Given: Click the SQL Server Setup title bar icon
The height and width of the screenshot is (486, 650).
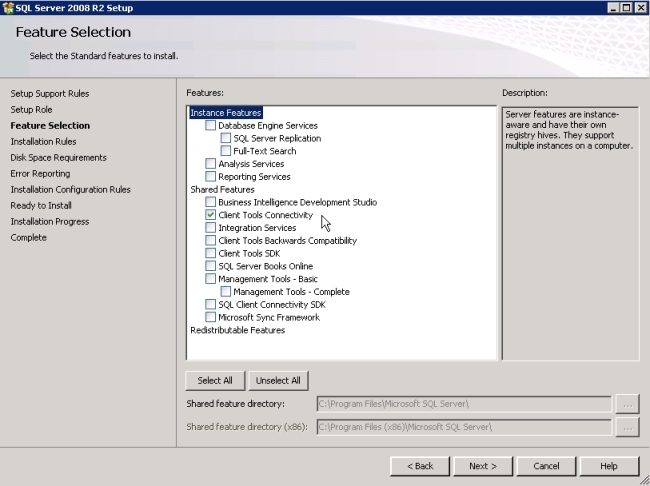Looking at the screenshot, I should pos(8,8).
